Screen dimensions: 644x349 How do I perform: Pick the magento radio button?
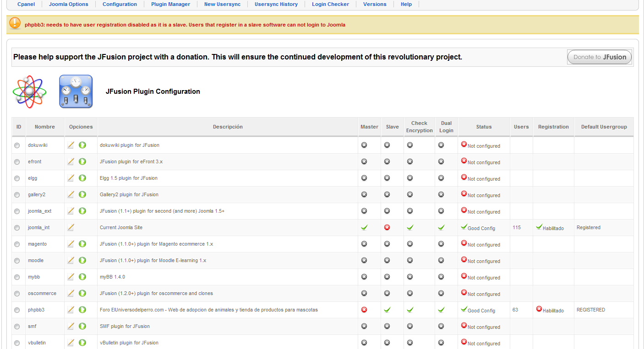[17, 244]
